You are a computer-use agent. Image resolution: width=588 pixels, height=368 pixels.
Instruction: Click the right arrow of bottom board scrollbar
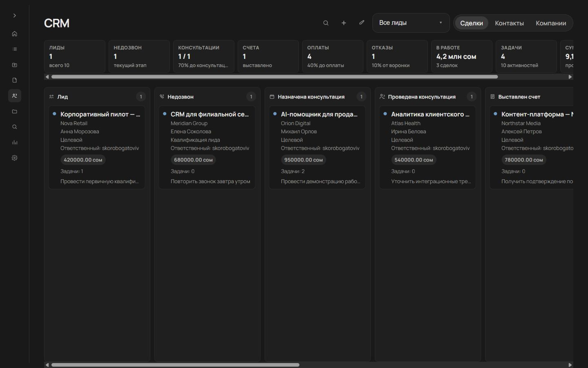point(570,365)
